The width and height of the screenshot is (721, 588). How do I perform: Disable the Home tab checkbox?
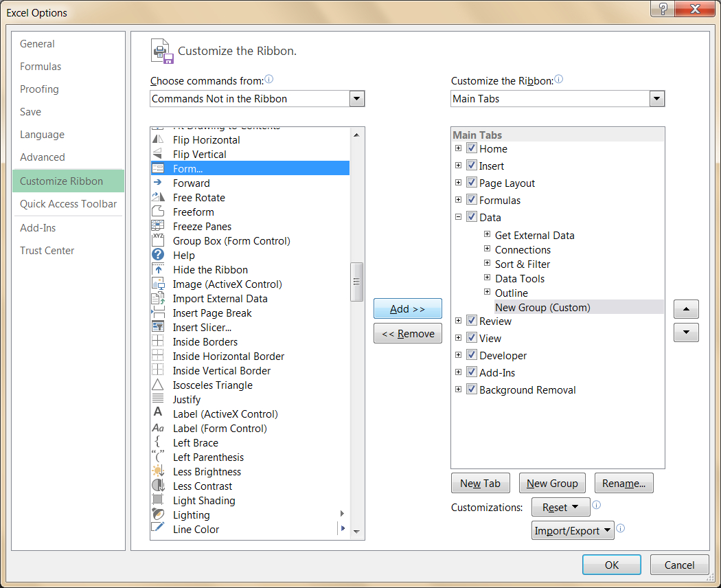click(x=472, y=148)
